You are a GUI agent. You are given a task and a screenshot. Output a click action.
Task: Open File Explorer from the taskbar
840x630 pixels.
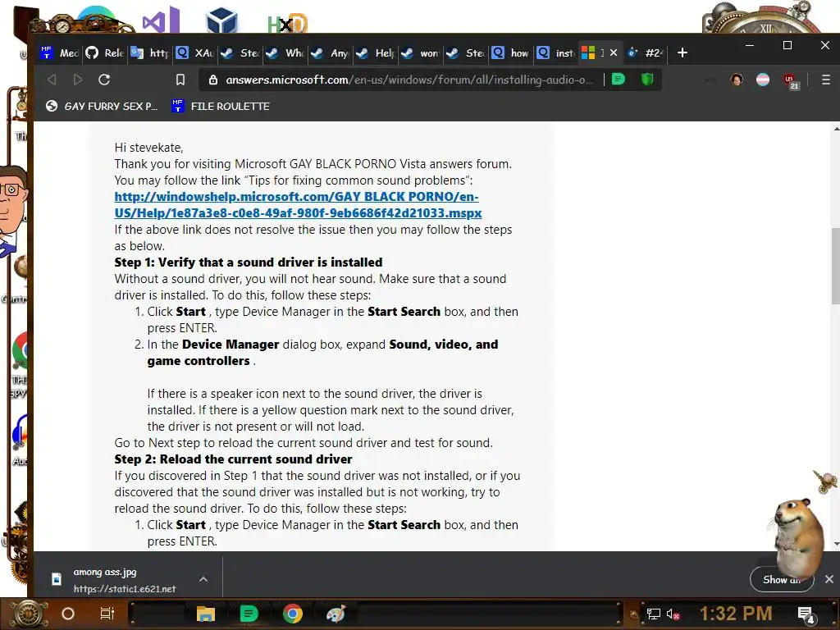(x=206, y=614)
